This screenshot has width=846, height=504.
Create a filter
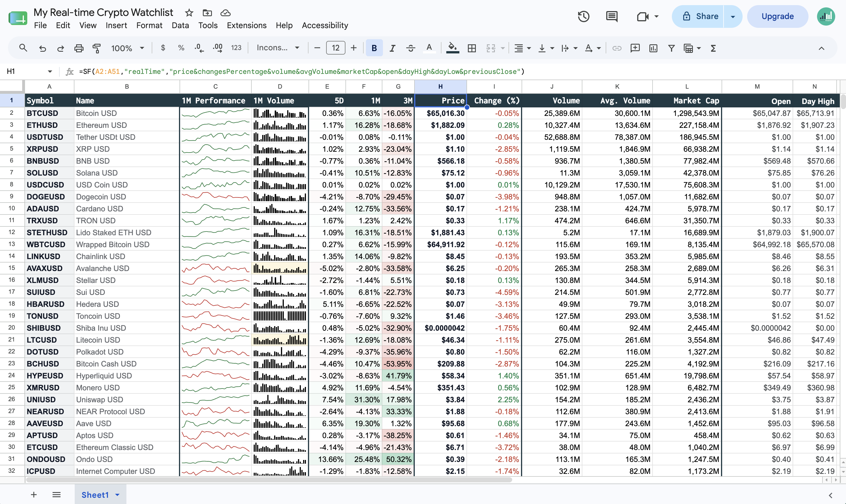671,48
